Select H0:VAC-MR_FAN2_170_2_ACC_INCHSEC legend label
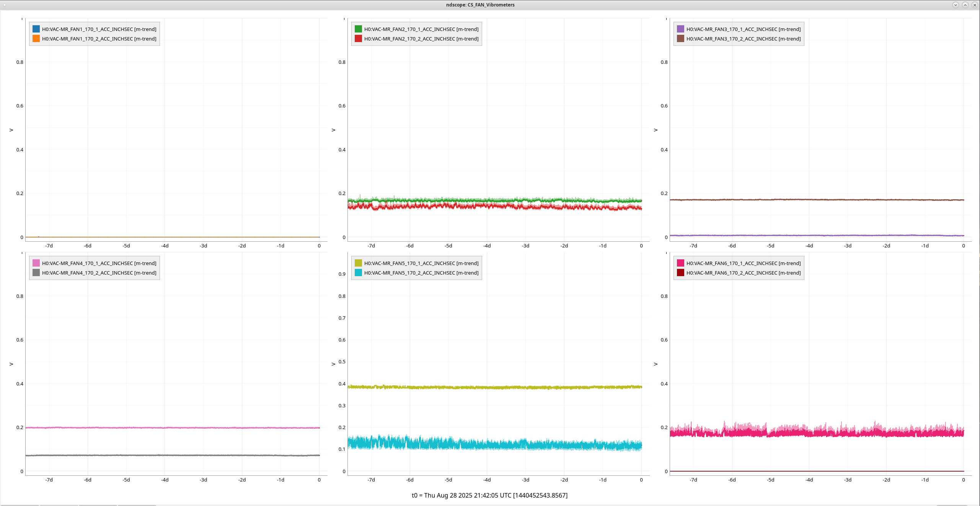 click(421, 39)
